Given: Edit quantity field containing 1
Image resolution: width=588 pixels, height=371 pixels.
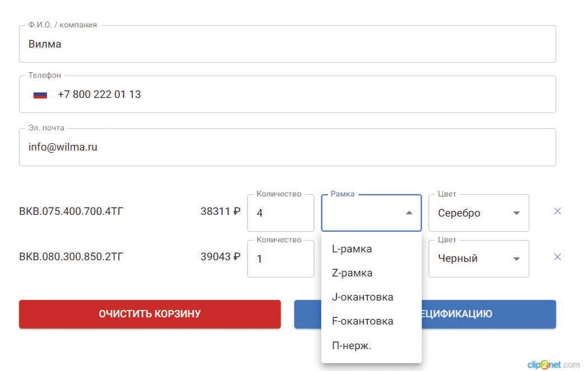Looking at the screenshot, I should (x=281, y=259).
